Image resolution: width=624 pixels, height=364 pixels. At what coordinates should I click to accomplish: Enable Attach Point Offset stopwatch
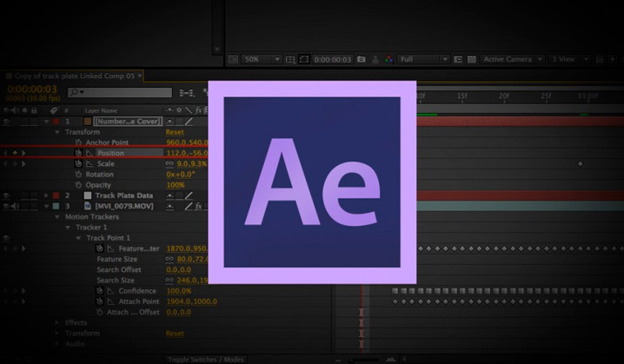[99, 312]
